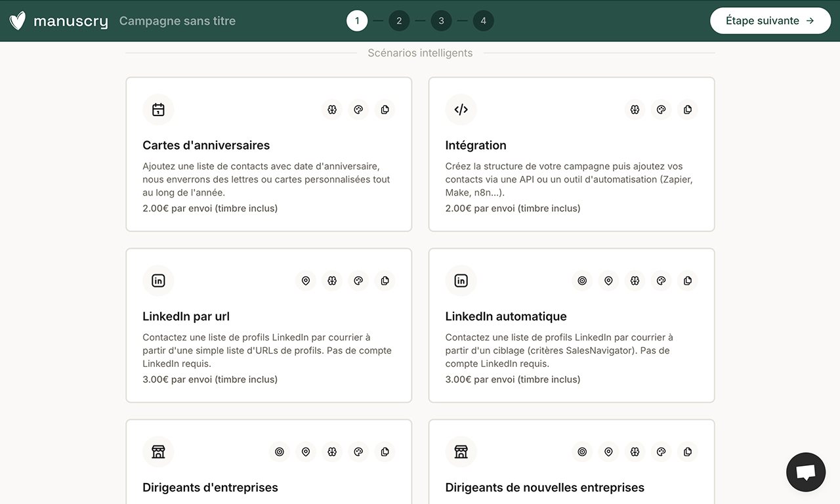Viewport: 840px width, 504px height.
Task: Select the target icon on Dirigeants de nouvelles entreprises
Action: (582, 451)
